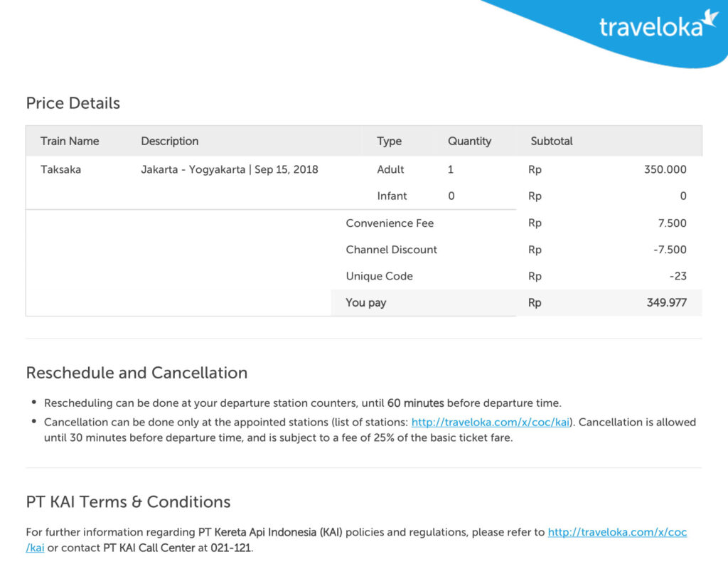Click the Reschedule and Cancellation heading

point(136,373)
